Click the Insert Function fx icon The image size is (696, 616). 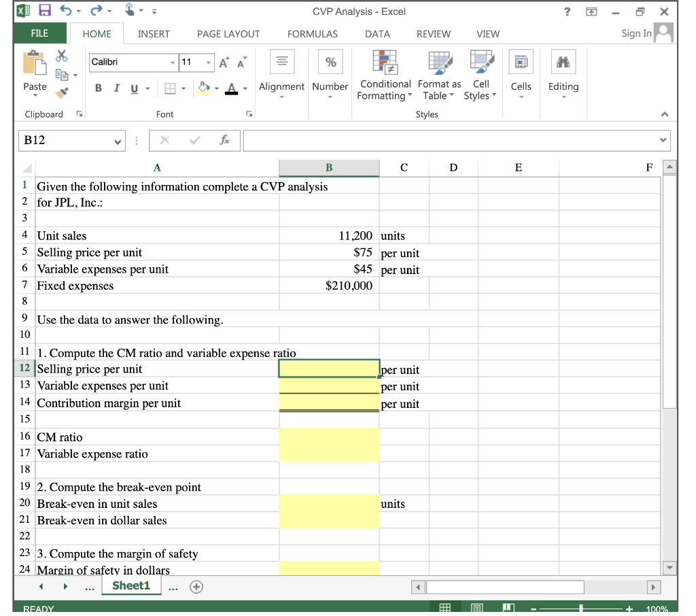point(224,140)
